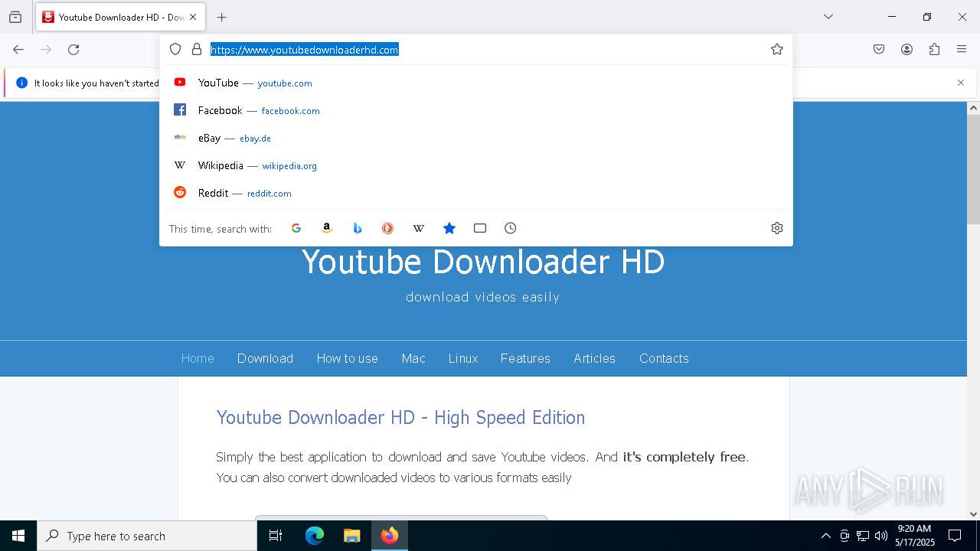Screen dimensions: 980x551
Task: Open the Download menu item
Action: tap(265, 358)
